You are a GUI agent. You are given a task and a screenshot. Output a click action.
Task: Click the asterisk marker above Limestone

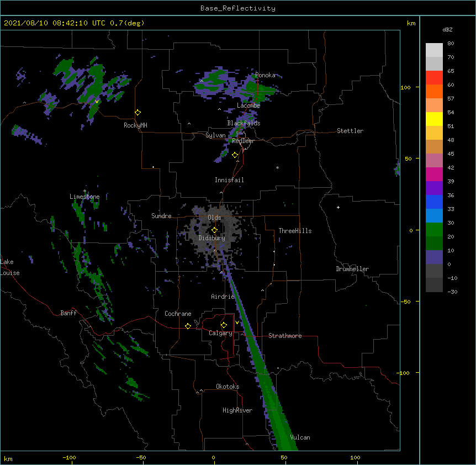(x=84, y=191)
